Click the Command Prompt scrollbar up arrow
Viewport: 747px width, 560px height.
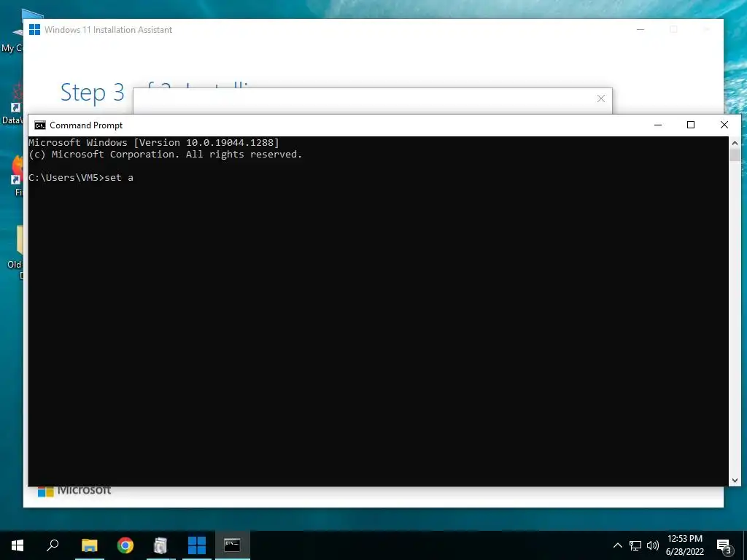pos(735,143)
